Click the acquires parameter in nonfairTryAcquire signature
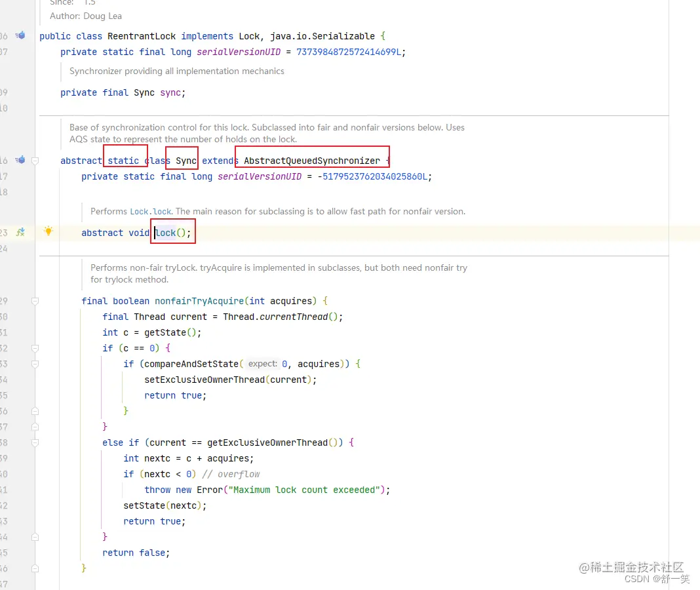The image size is (700, 590). [x=291, y=301]
